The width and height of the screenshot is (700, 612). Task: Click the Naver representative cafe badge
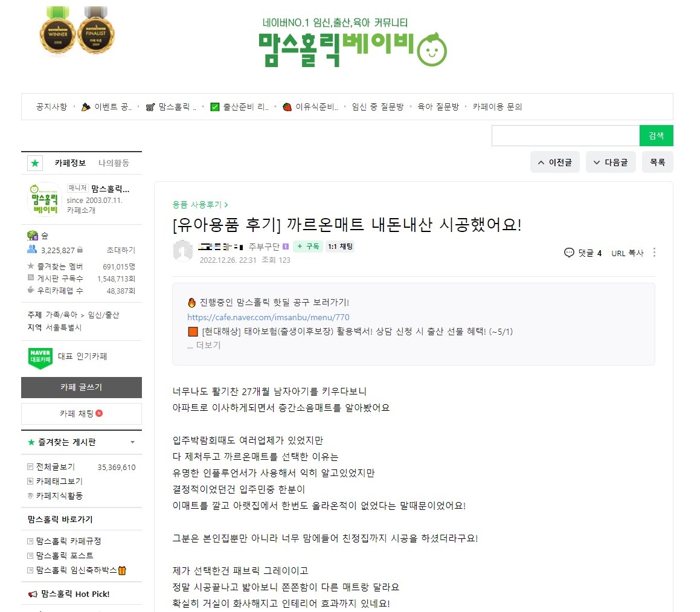40,358
